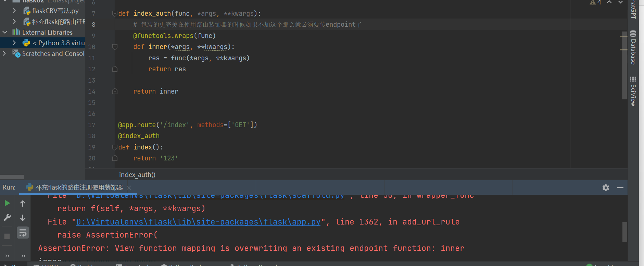Fold index_auth function at line 7
The width and height of the screenshot is (644, 266).
point(115,14)
